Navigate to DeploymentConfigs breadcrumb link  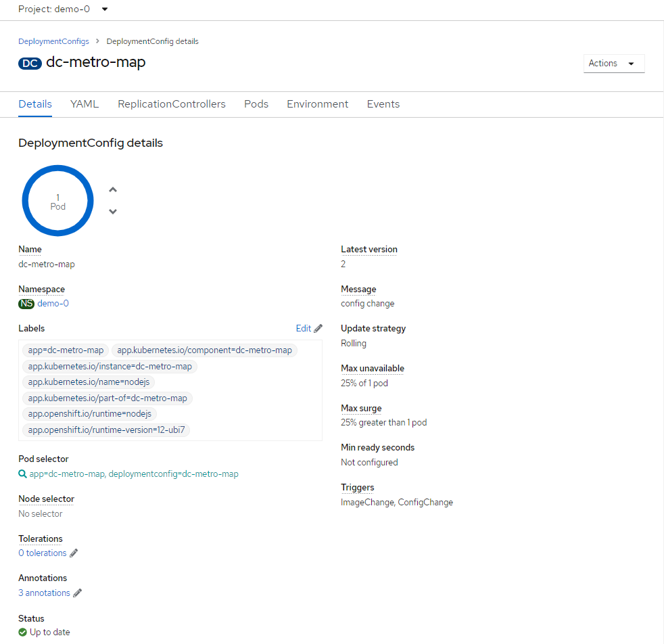coord(53,41)
